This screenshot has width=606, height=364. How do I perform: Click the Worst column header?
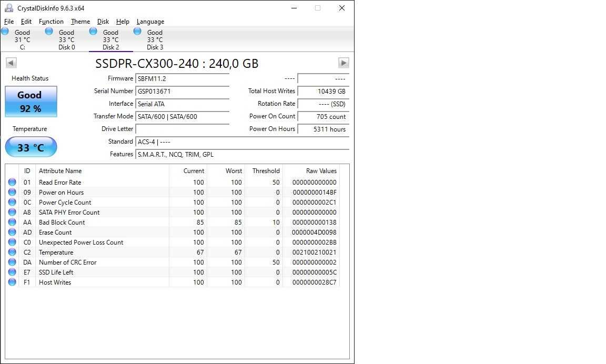(226, 171)
